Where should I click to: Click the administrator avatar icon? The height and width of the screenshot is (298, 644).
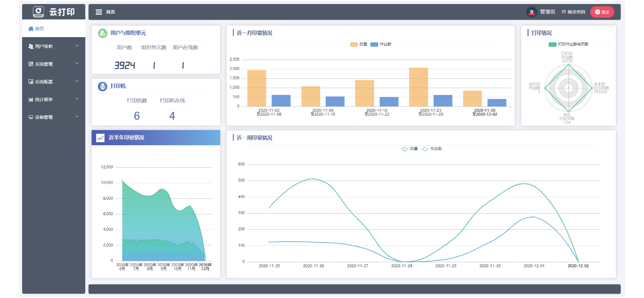[x=531, y=12]
